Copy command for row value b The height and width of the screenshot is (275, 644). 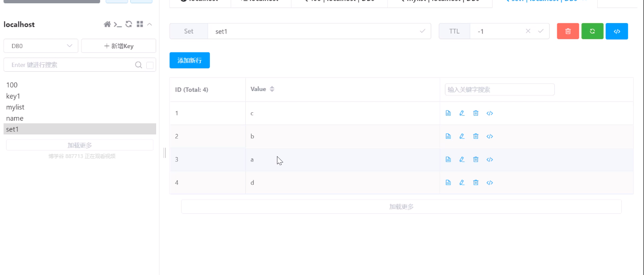(490, 136)
